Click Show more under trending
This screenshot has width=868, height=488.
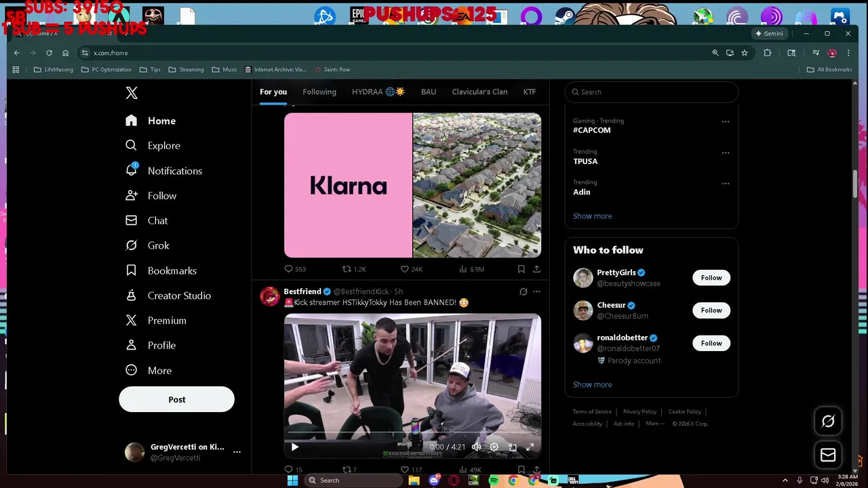[x=592, y=216]
